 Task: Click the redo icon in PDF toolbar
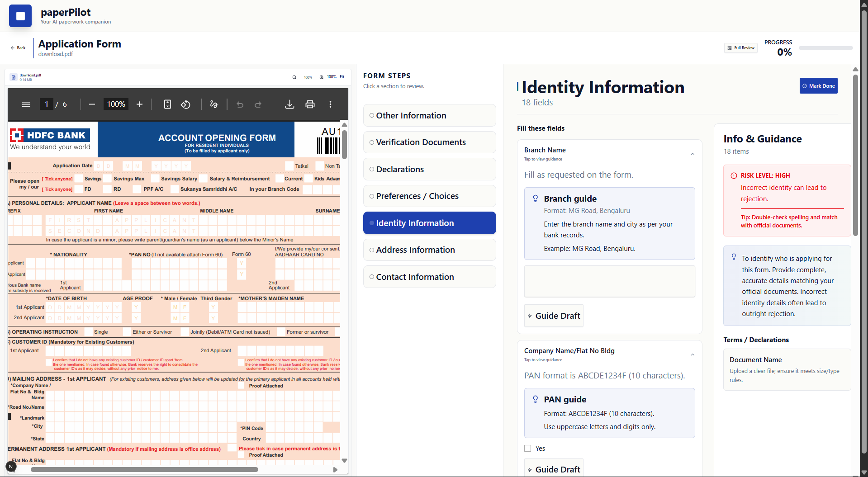pos(258,104)
